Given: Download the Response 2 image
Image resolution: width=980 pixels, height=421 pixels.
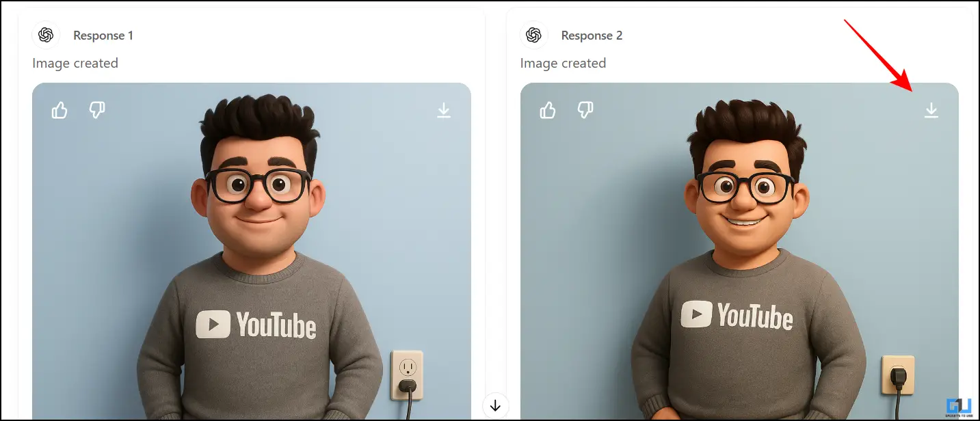Looking at the screenshot, I should click(931, 110).
